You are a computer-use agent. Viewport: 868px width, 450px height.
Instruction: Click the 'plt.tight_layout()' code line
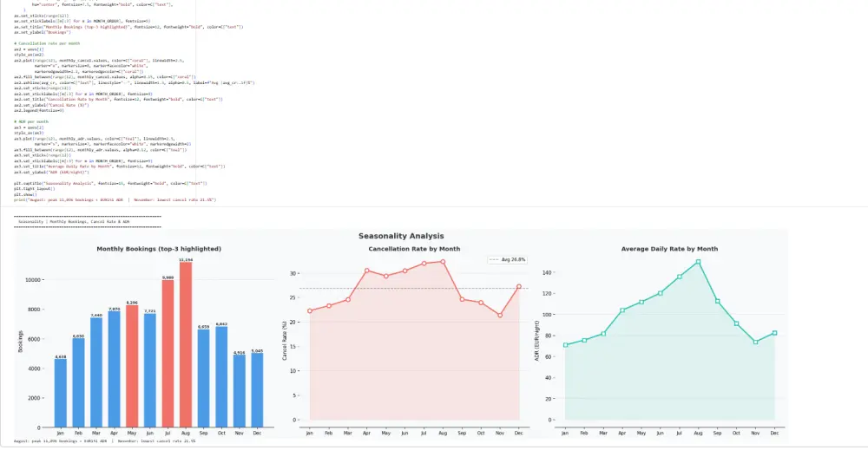point(35,188)
